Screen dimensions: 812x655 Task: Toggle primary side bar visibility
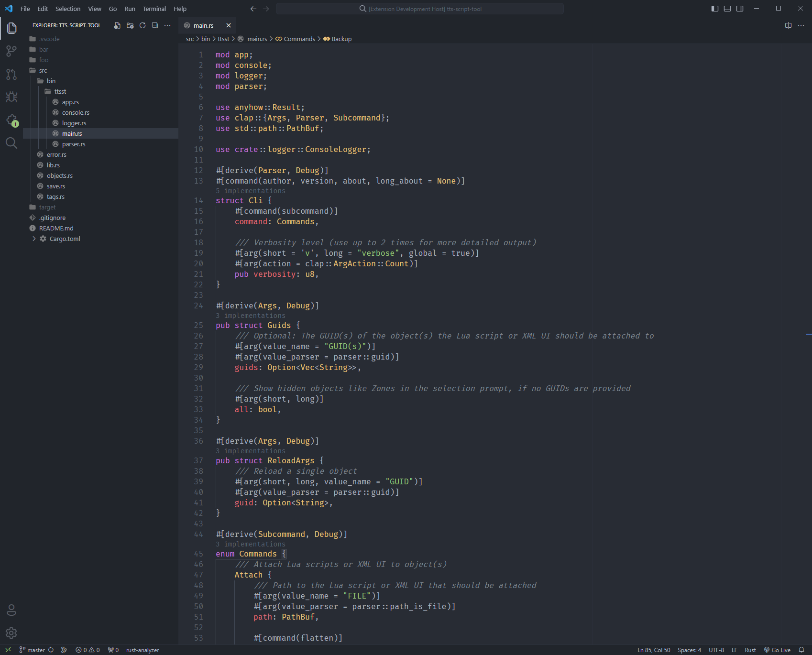point(715,9)
